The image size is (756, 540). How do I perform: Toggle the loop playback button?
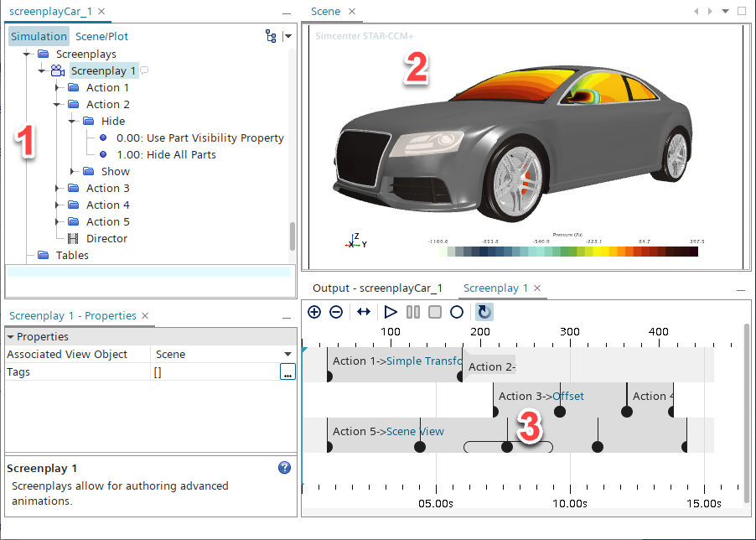pos(484,312)
